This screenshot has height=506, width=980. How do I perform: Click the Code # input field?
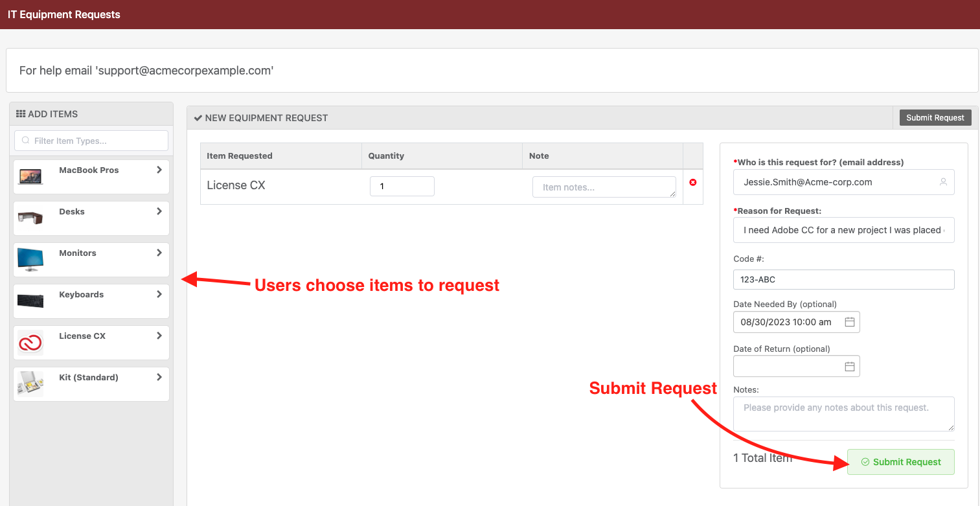[844, 280]
